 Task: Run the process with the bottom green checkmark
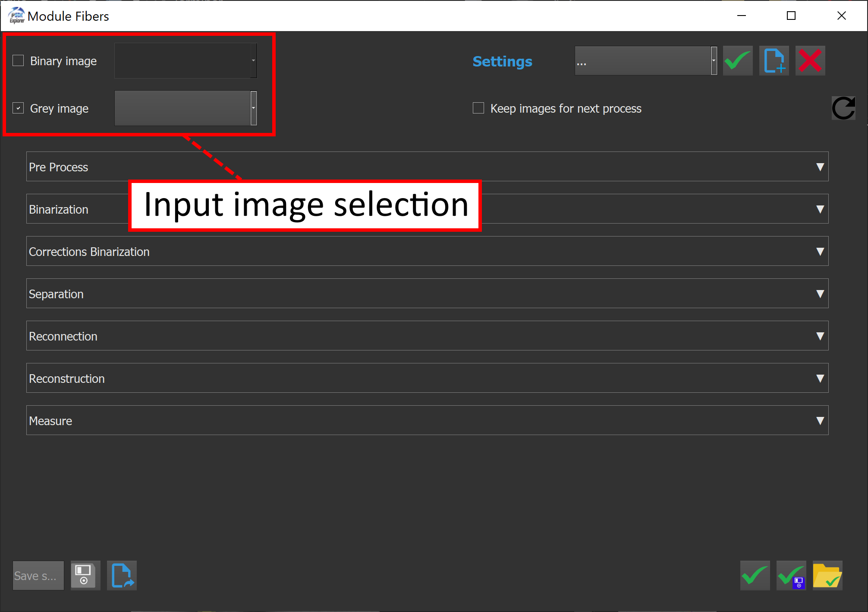coord(755,575)
